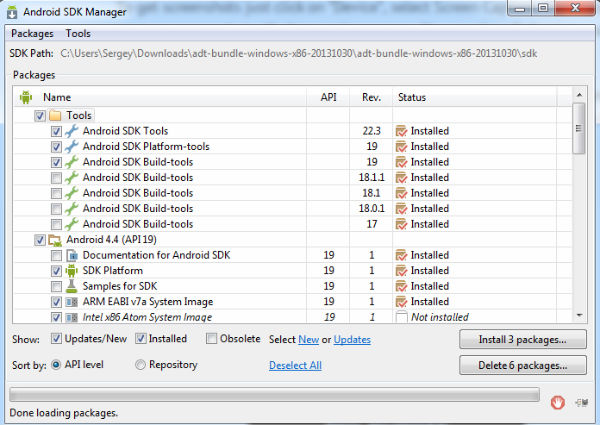Click the ARM EABI v7a System Image icon
This screenshot has height=425, width=600.
pos(71,302)
